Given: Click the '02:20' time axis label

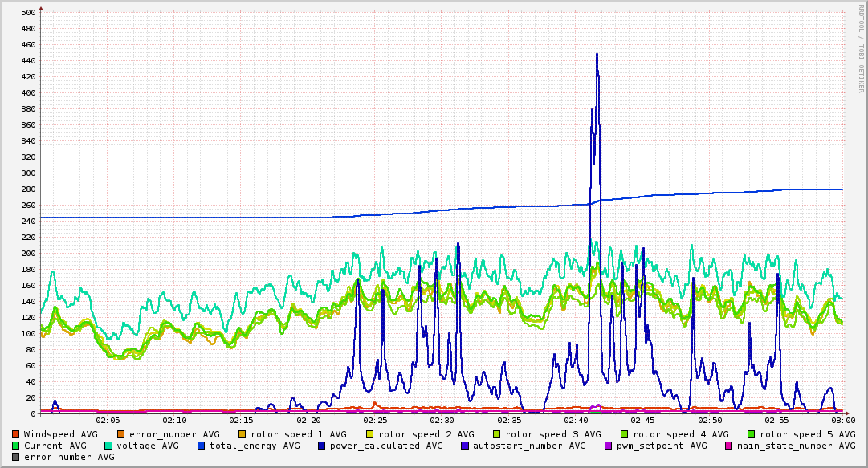Looking at the screenshot, I should pyautogui.click(x=308, y=421).
